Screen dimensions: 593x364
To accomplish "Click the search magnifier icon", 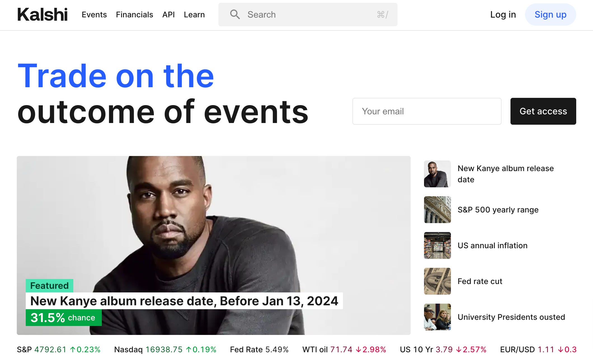I will coord(235,15).
